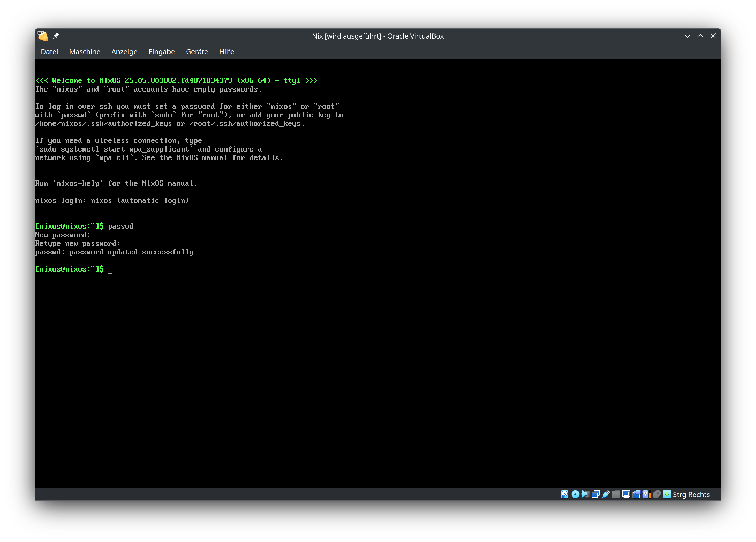Open the Geräte menu
This screenshot has height=542, width=756.
coord(197,52)
